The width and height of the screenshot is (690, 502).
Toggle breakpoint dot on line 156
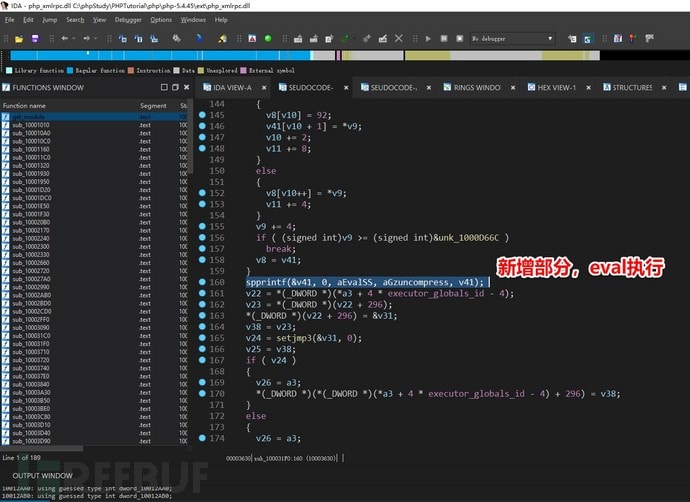click(x=202, y=238)
